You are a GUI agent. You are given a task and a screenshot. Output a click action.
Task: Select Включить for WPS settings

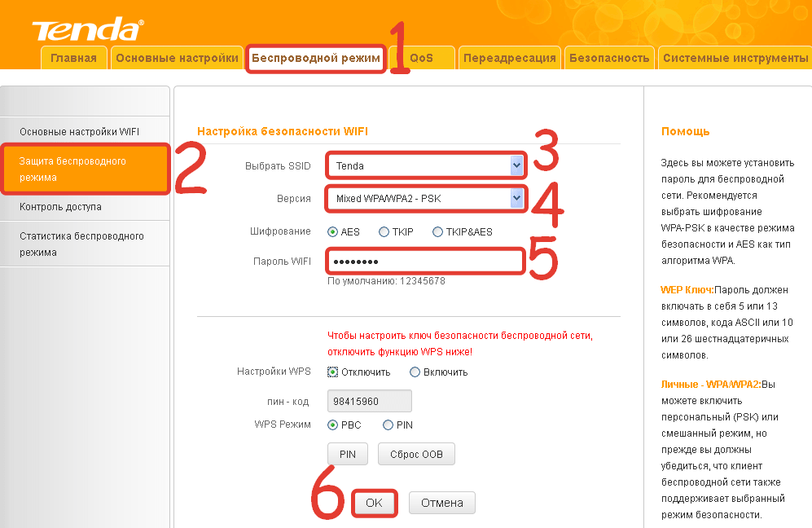coord(415,372)
